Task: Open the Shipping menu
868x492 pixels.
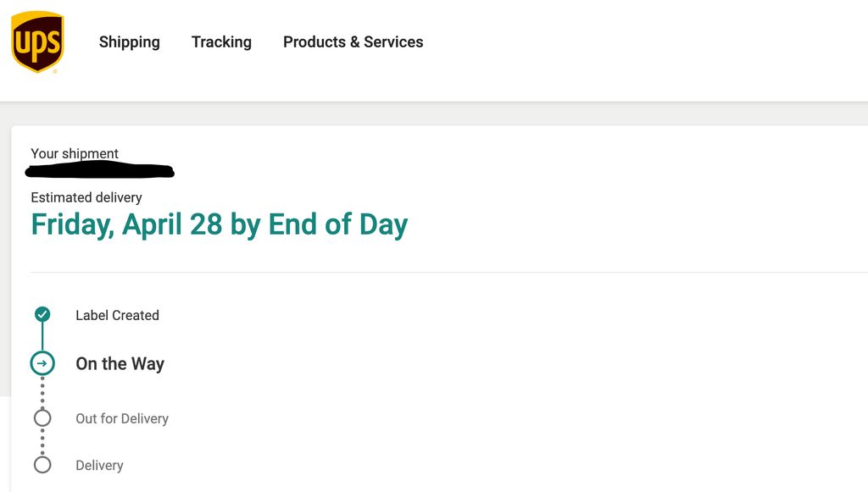Action: 129,42
